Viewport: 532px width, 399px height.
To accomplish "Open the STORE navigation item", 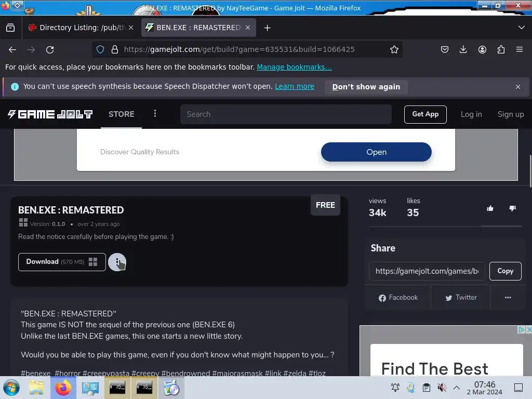I will pos(121,114).
